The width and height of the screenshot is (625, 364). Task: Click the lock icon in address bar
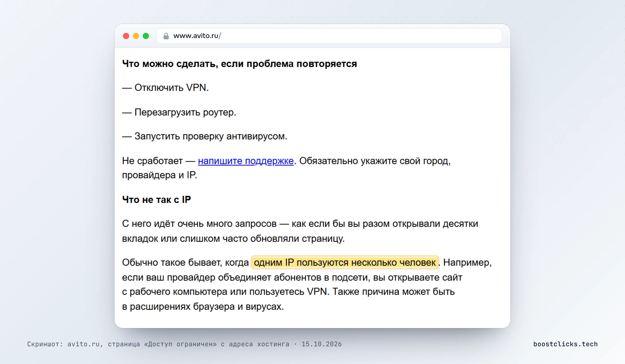click(x=166, y=36)
